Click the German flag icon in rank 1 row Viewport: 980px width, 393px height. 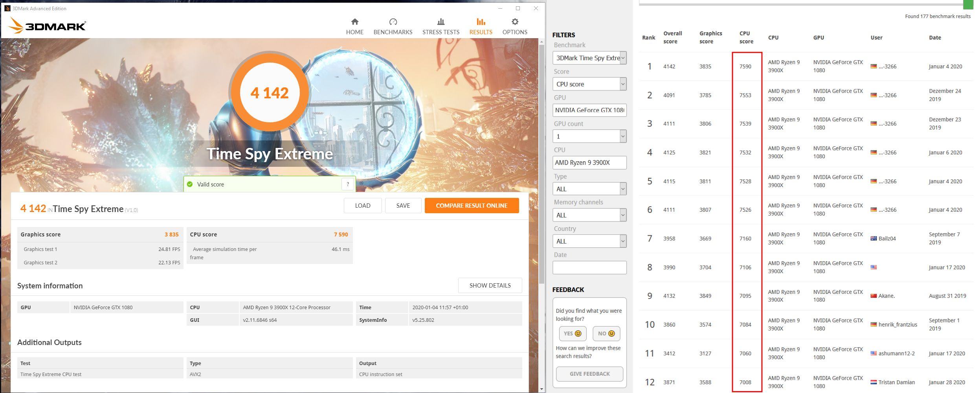coord(873,66)
